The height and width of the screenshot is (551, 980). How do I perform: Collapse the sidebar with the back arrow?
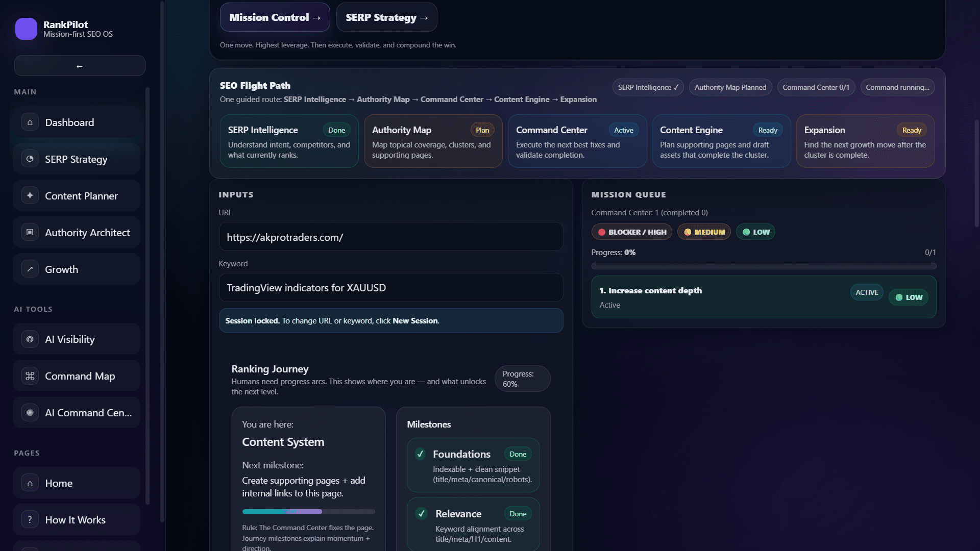[80, 65]
